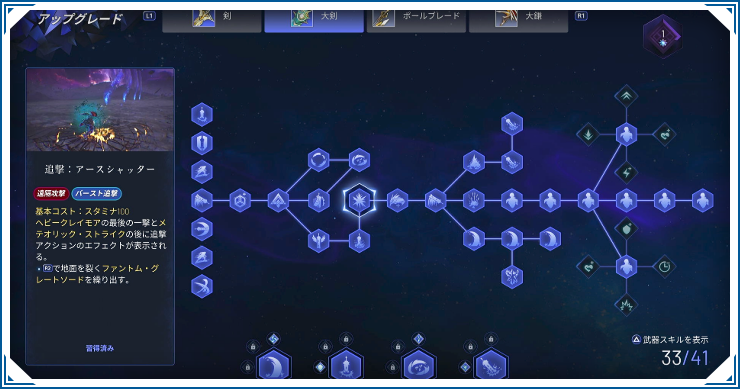
Task: Click the L1 previous-weapon button
Action: 149,16
